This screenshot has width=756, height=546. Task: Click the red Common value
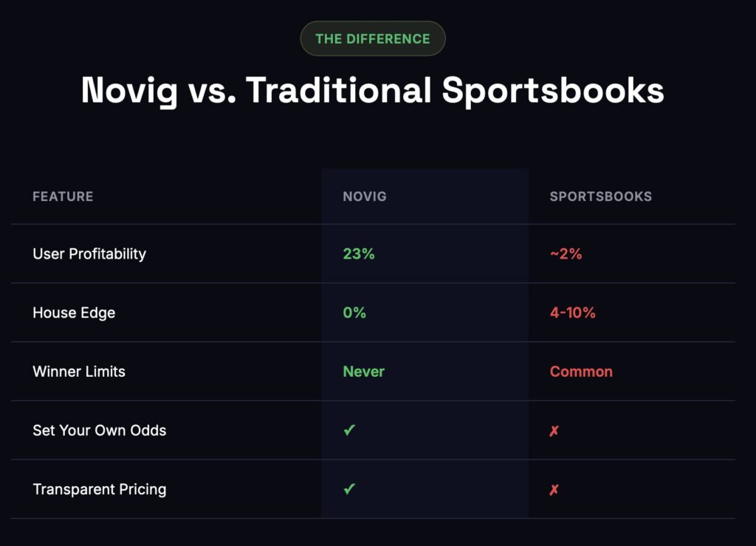pos(581,372)
